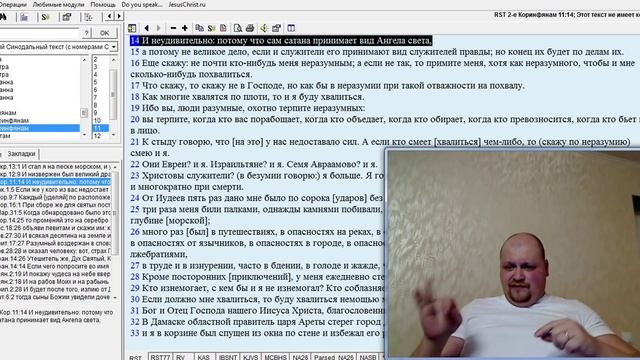640x360 pixels.
Task: Select chapter 9 in chapter list
Action: click(x=100, y=113)
